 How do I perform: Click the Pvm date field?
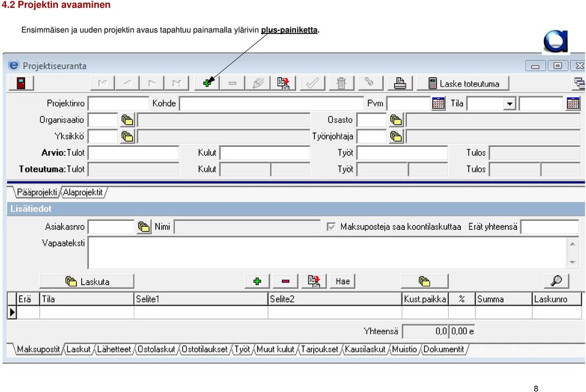[x=409, y=104]
